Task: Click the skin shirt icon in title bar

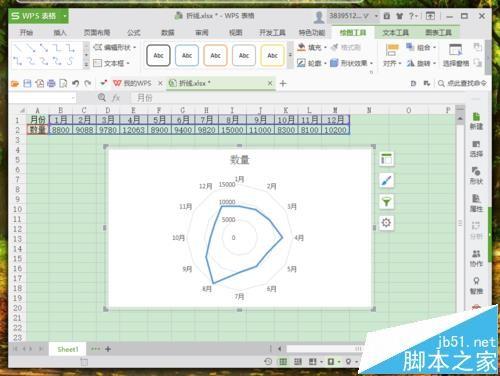Action: [x=399, y=16]
